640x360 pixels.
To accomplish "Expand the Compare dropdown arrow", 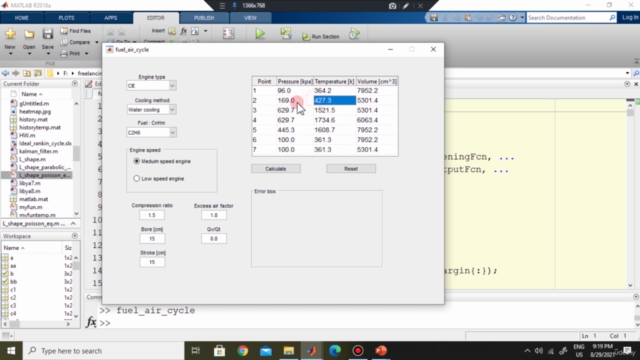I will tap(97, 42).
